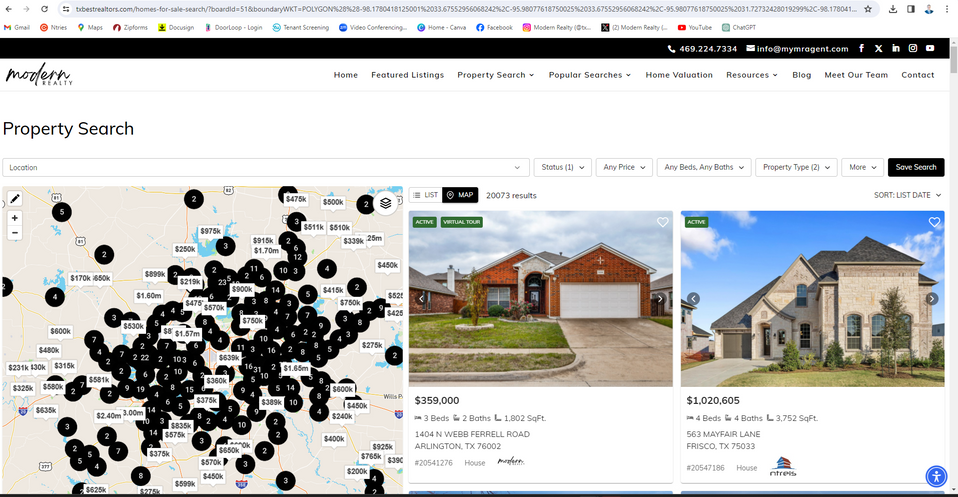
Task: Open the LinkedIn icon in top bar
Action: point(896,48)
